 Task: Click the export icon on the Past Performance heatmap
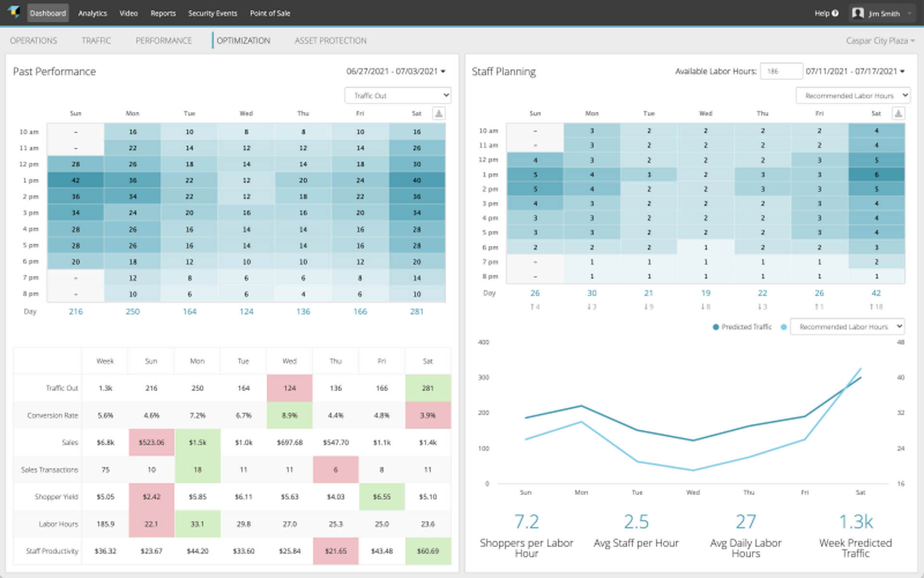(x=438, y=113)
